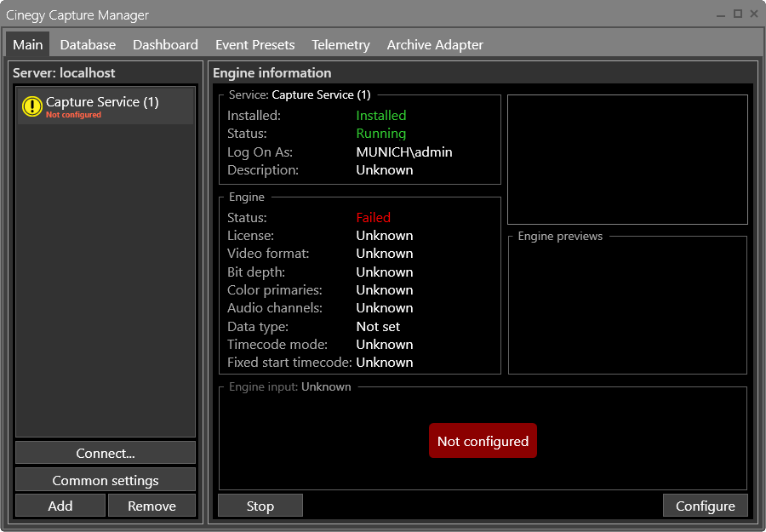Stop the running Capture Service engine
This screenshot has width=766, height=532.
[260, 505]
